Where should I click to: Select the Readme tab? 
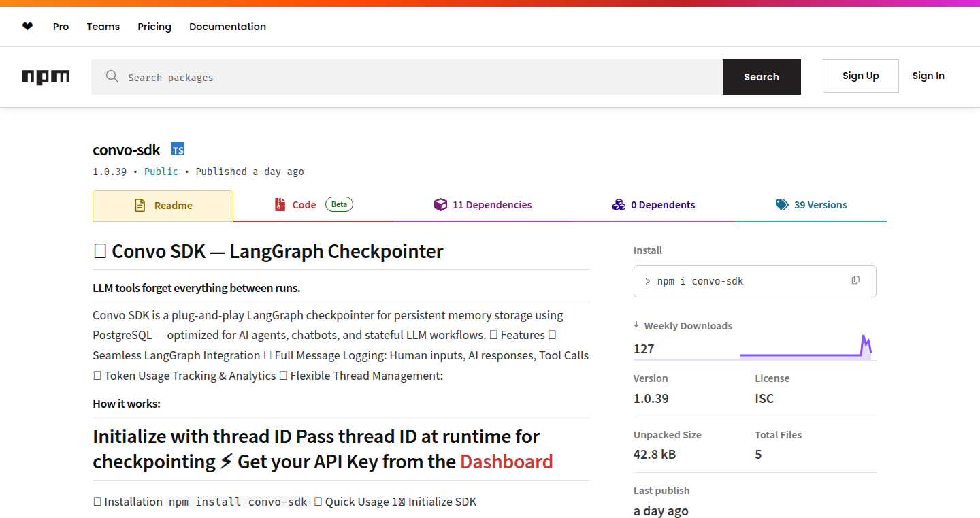(x=163, y=206)
